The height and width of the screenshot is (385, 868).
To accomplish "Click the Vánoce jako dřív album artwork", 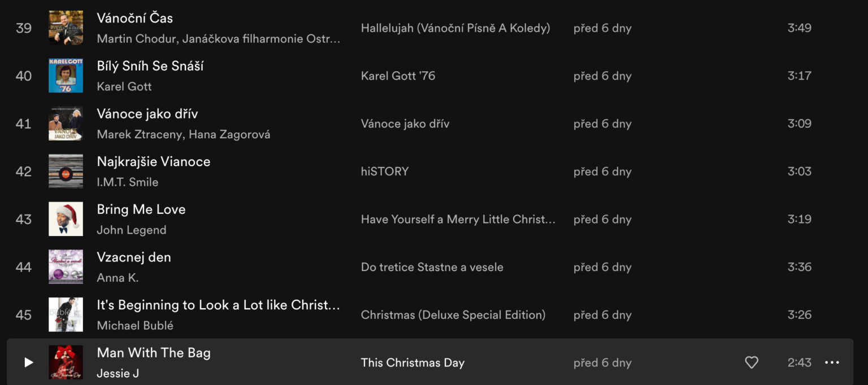I will [x=66, y=123].
